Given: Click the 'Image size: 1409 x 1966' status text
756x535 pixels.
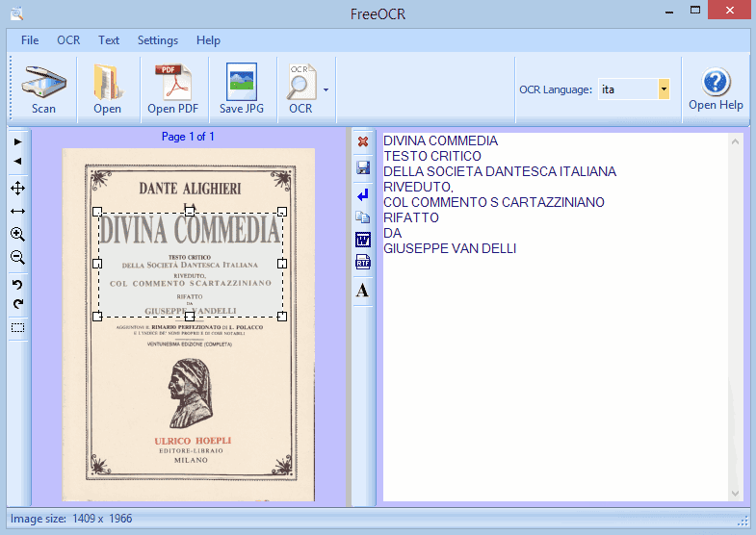Looking at the screenshot, I should click(x=71, y=519).
